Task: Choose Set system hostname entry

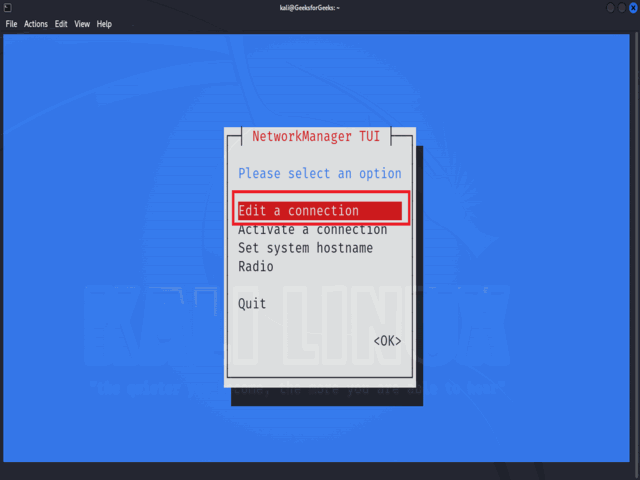Action: (305, 248)
